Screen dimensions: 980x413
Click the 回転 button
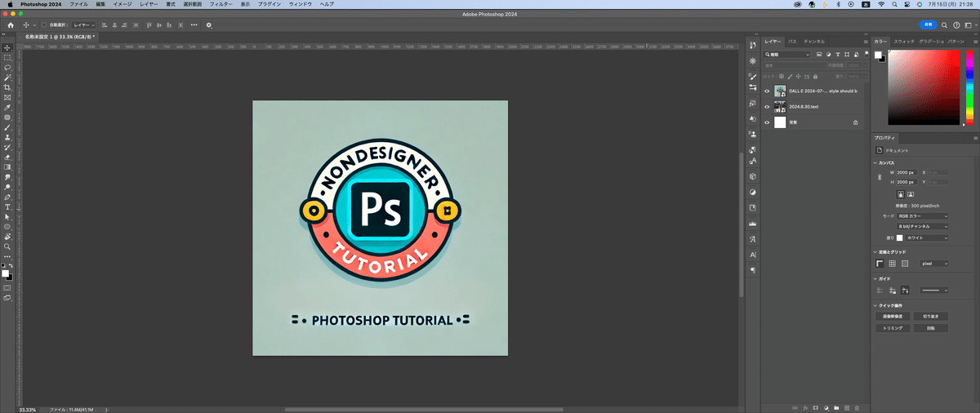tap(930, 328)
